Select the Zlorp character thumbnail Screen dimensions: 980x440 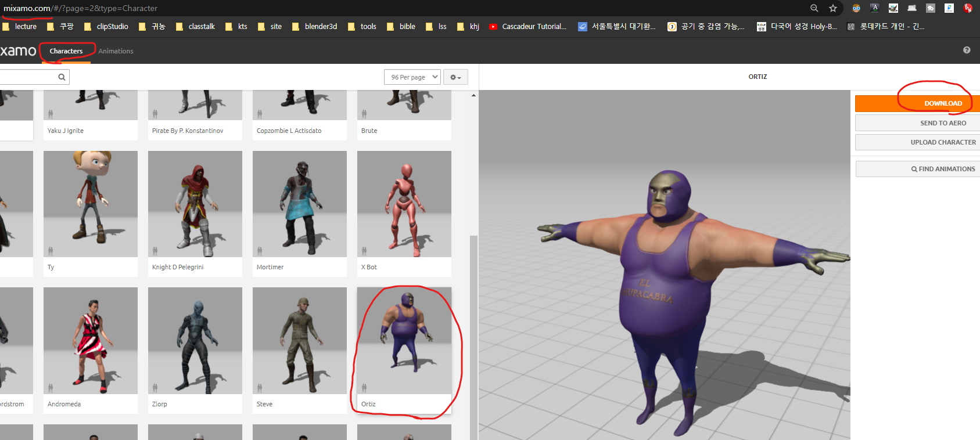click(195, 341)
